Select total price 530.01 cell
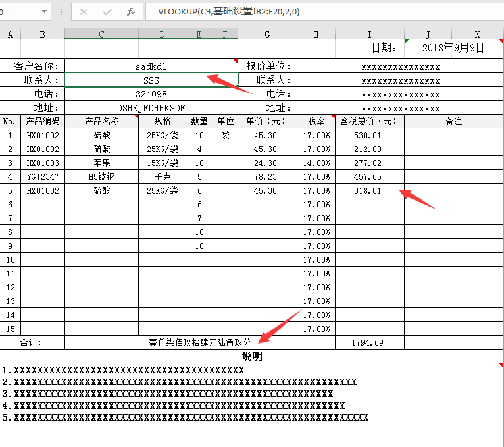Viewport: 504px width, 447px height. (370, 136)
